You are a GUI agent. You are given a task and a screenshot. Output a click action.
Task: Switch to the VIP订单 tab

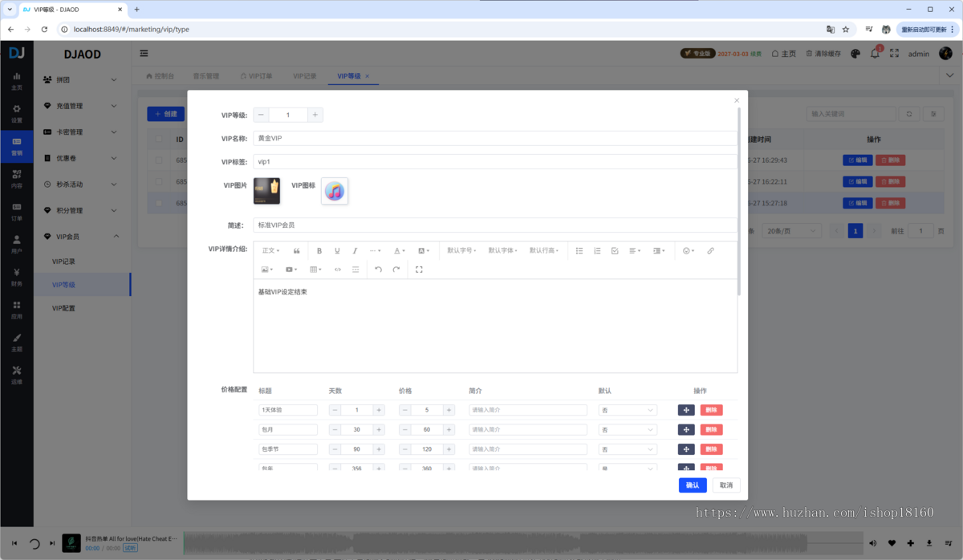click(x=256, y=76)
